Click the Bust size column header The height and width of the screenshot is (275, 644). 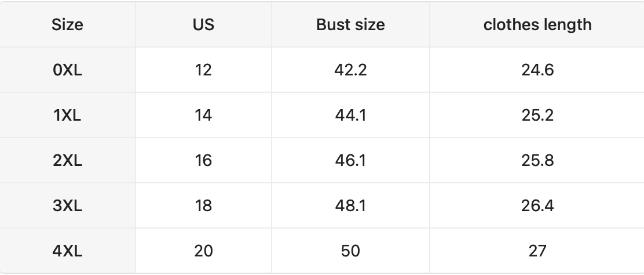350,25
